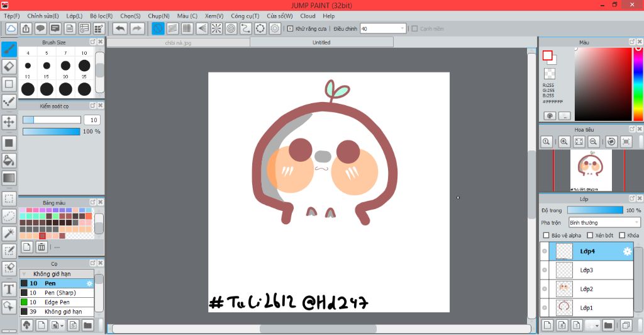Image resolution: width=644 pixels, height=335 pixels.
Task: Select layer Lớp1
Action: [x=587, y=307]
